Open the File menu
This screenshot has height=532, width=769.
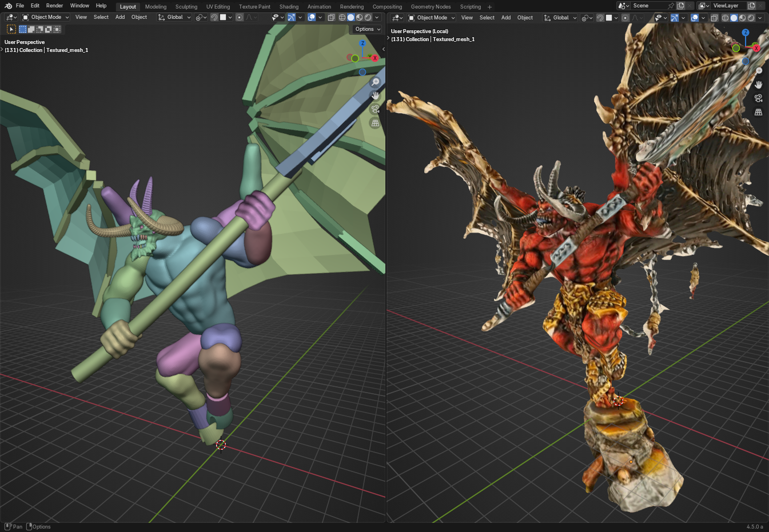tap(20, 6)
